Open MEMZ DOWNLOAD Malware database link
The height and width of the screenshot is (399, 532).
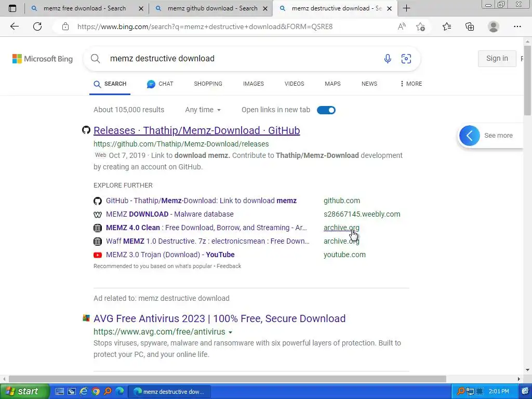[170, 215]
